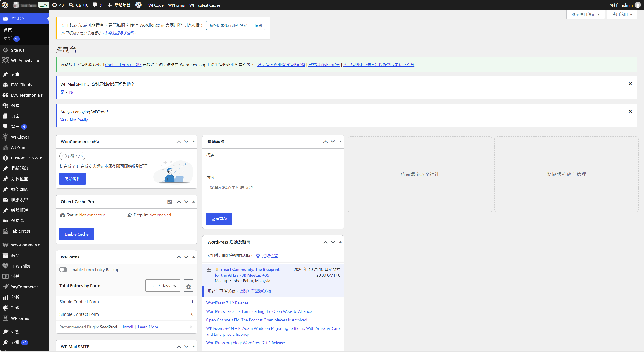
Task: Open the WordPress logo menu
Action: (5, 5)
